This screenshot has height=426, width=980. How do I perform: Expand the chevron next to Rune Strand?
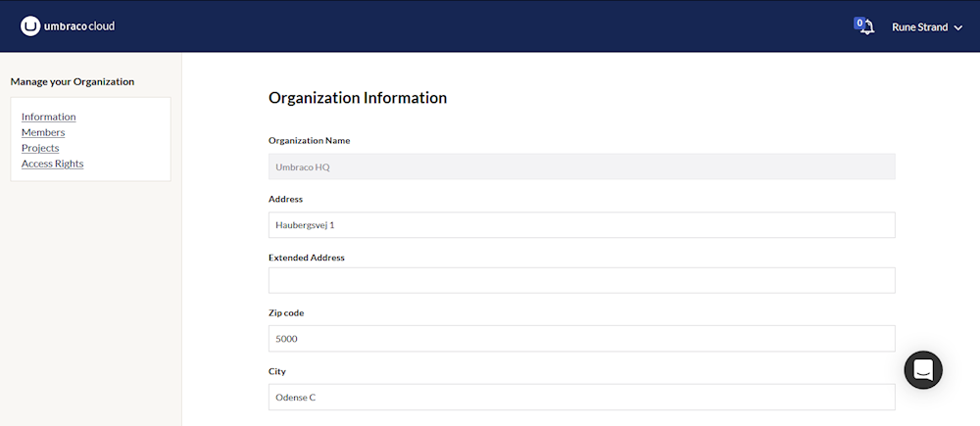coord(957,27)
